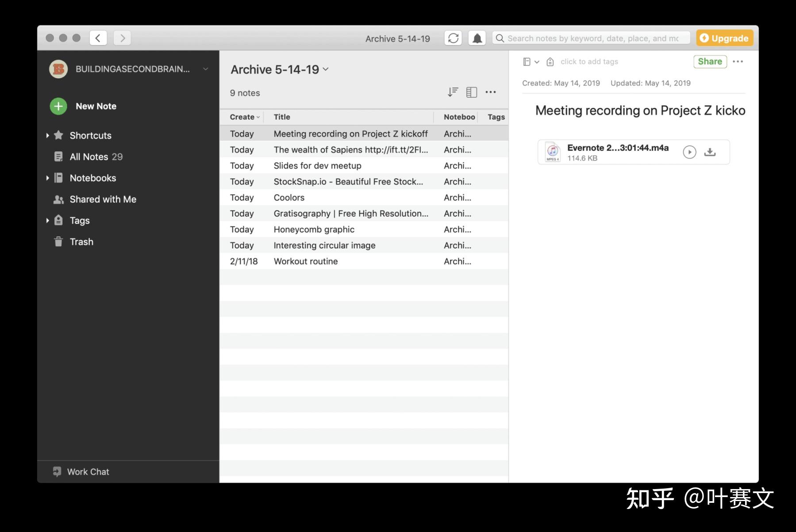Viewport: 796px width, 532px height.
Task: Open the account switcher chevron next to BUILDINGASECONDBRAIN
Action: (x=205, y=69)
